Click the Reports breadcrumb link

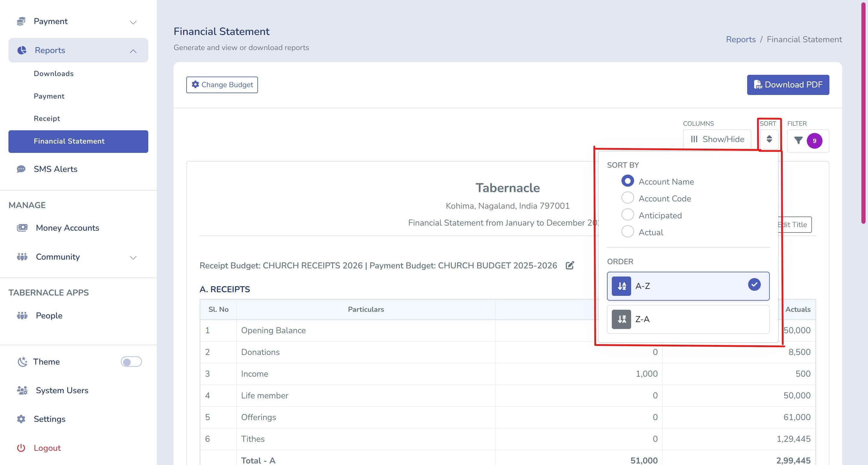pos(741,40)
